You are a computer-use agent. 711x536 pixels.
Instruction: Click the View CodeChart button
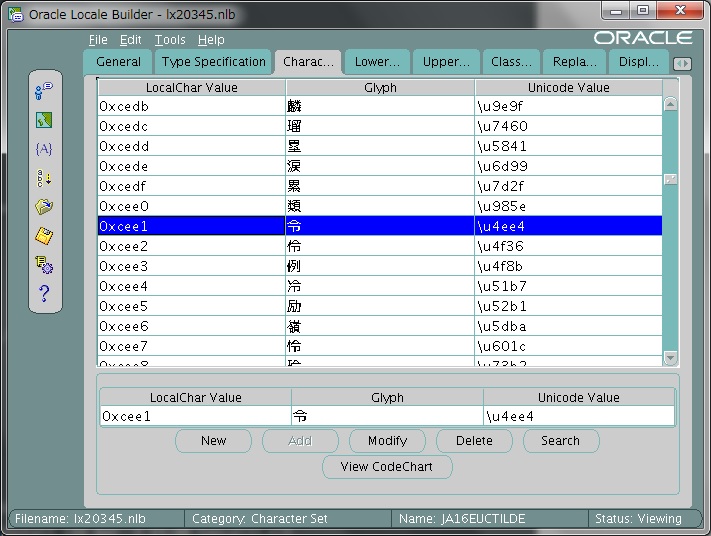(x=387, y=467)
